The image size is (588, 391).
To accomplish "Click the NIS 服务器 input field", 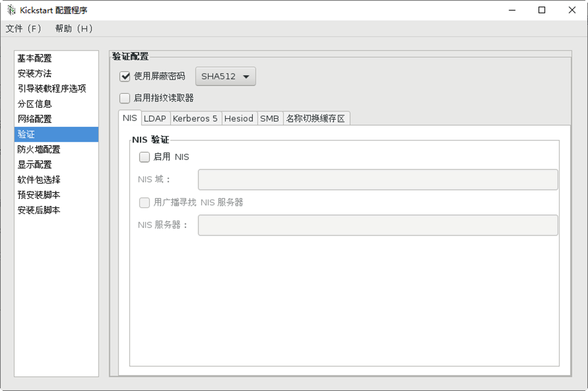I will click(x=378, y=225).
